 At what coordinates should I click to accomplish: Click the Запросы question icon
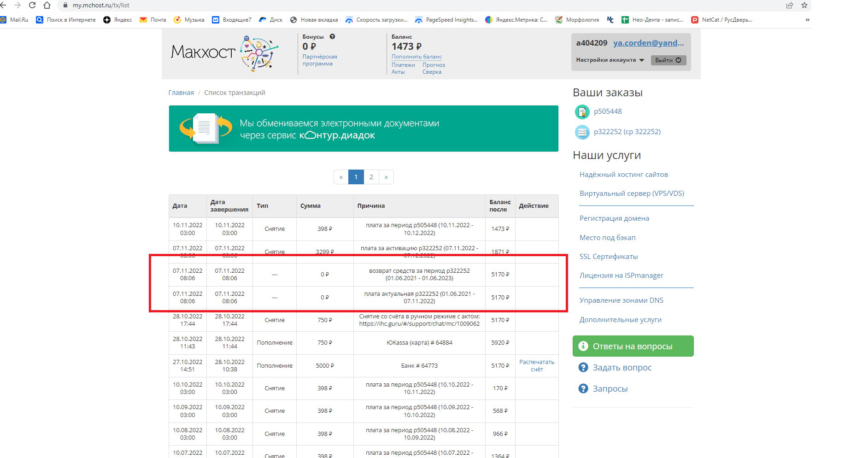[583, 388]
